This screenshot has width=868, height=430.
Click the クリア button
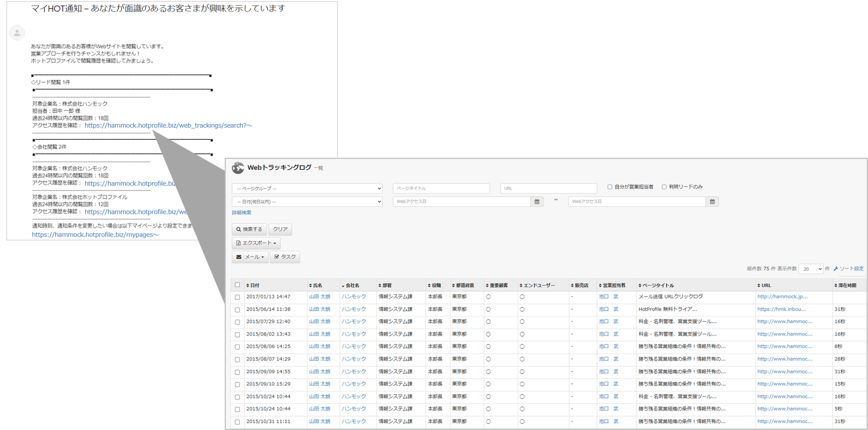280,229
